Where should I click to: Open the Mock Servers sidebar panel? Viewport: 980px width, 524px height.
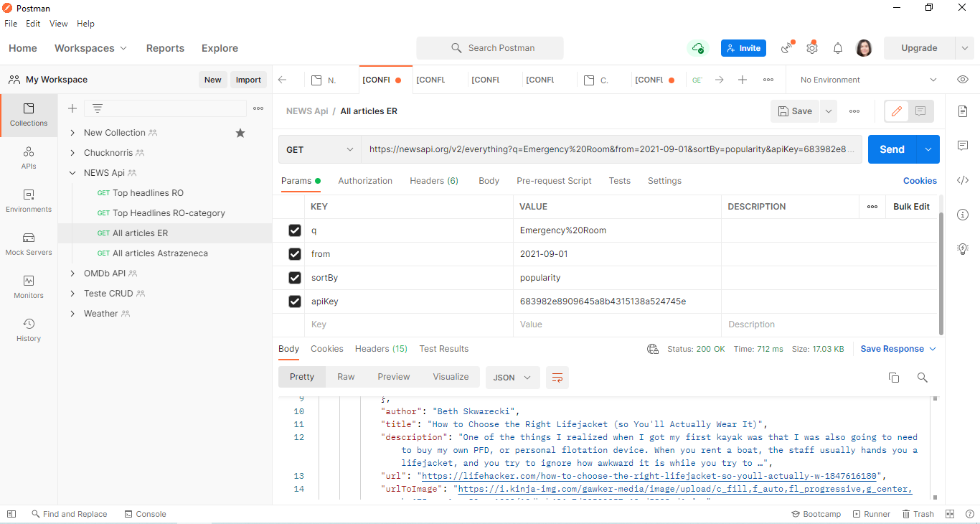pyautogui.click(x=29, y=244)
